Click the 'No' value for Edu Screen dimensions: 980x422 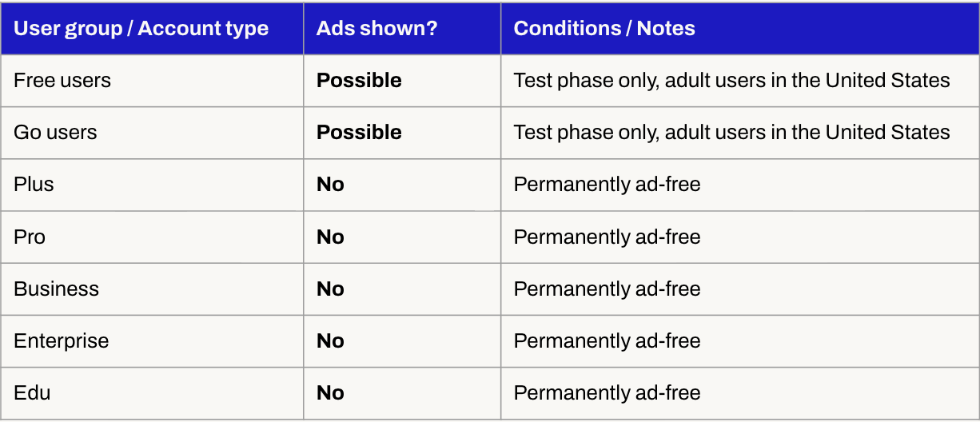[x=330, y=393]
